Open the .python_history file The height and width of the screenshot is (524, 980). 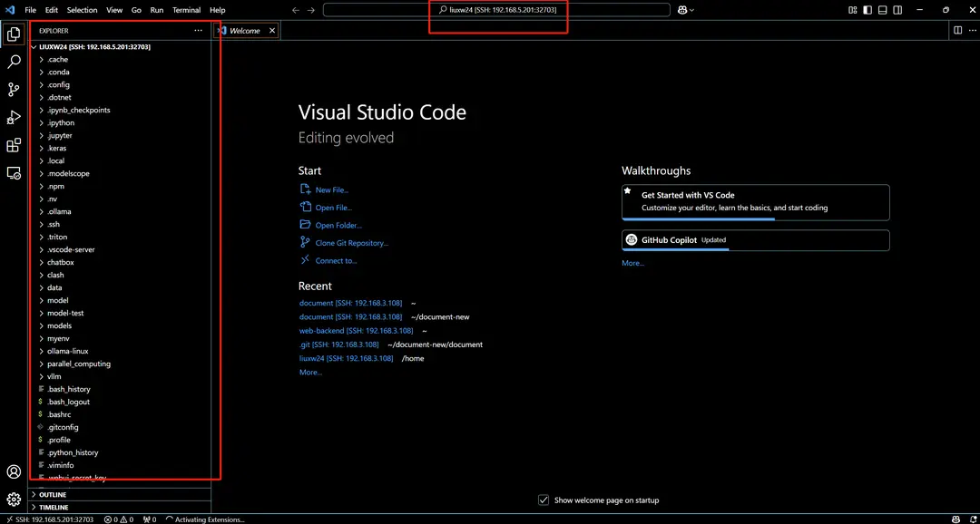point(121,452)
